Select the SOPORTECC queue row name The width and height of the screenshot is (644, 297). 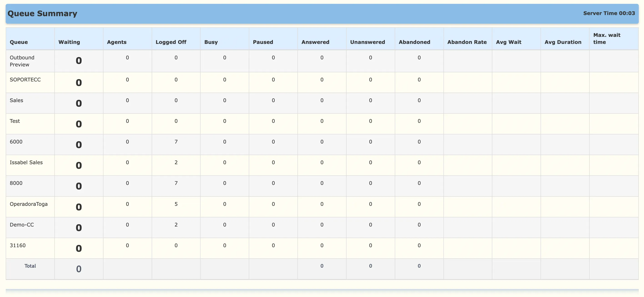(x=25, y=80)
